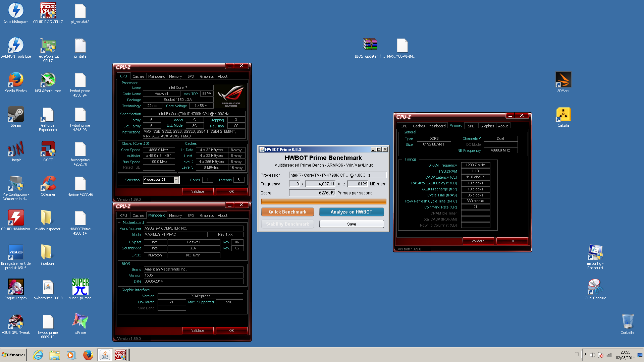Open Hprime 4277.46 file icon
Screen dimensions: 644x362
coord(80,186)
